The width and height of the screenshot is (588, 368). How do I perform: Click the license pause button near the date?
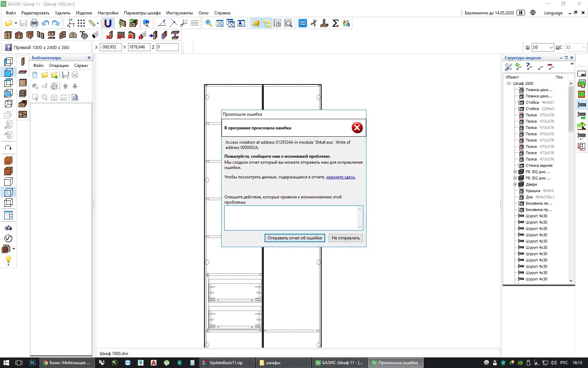[521, 13]
